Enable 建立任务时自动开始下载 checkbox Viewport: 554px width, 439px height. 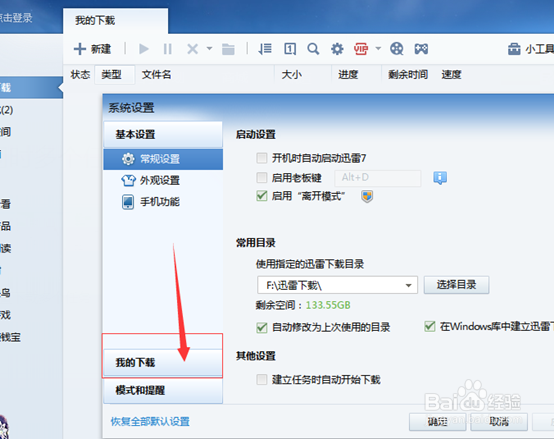point(262,380)
